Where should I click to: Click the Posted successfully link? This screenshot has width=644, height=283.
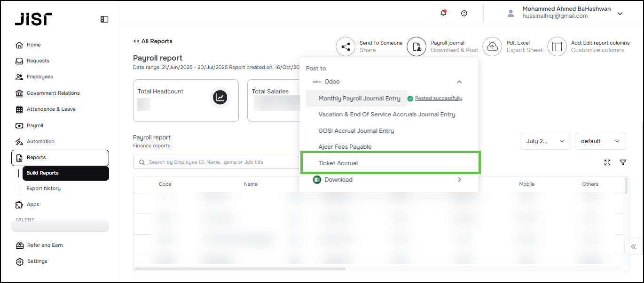438,99
